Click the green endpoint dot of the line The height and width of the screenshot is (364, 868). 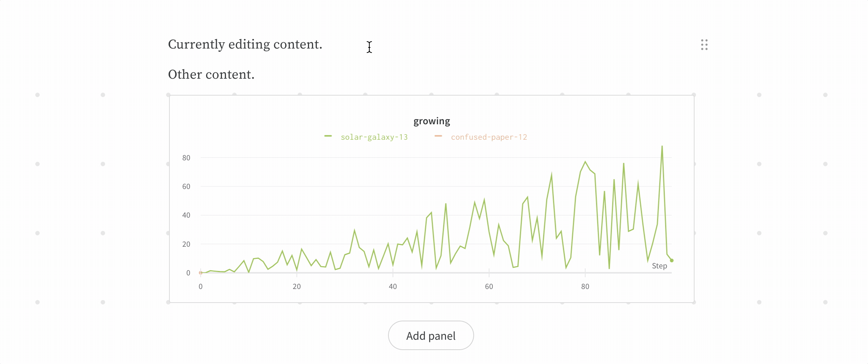(672, 261)
